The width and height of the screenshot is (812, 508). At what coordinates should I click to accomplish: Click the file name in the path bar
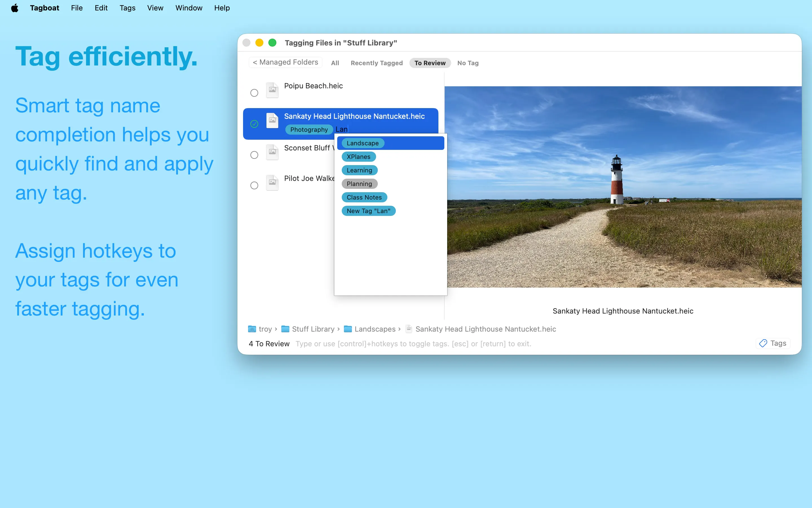pos(486,329)
